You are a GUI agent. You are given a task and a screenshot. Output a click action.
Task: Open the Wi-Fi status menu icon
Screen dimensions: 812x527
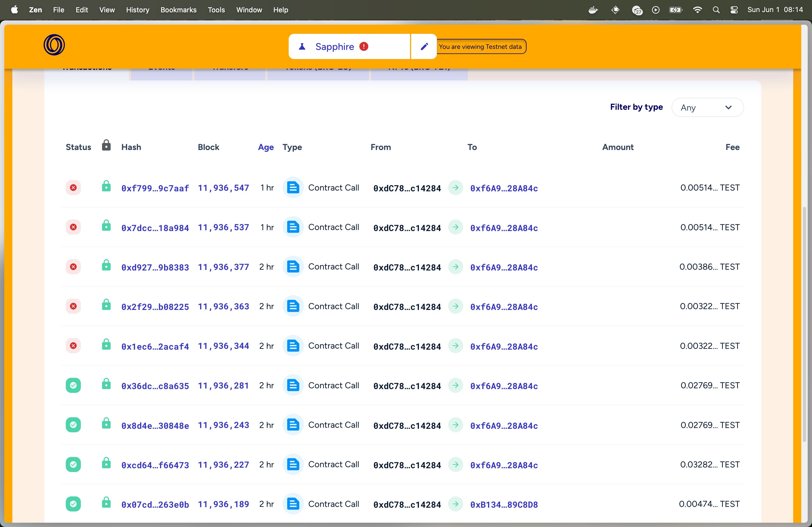(x=697, y=10)
